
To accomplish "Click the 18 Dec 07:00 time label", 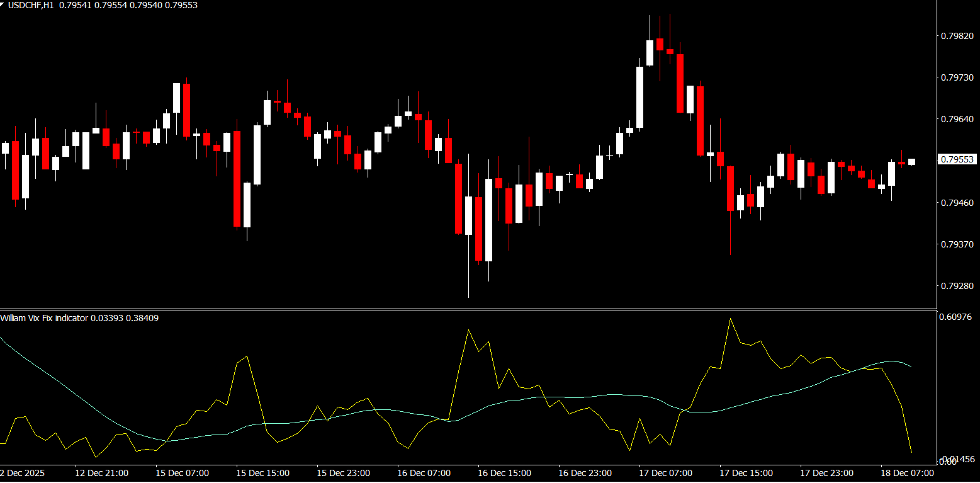I will (x=908, y=473).
